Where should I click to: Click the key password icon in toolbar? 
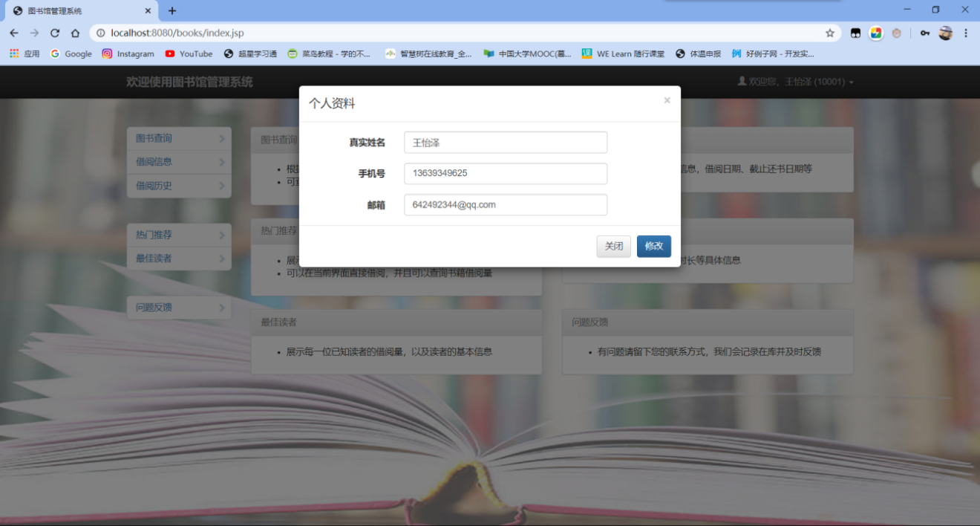[x=924, y=33]
